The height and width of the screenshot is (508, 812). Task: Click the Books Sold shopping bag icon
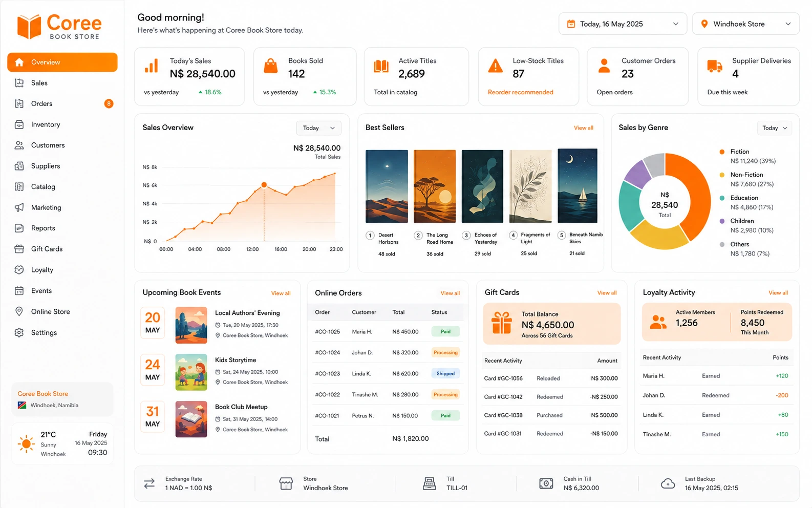[x=271, y=66]
